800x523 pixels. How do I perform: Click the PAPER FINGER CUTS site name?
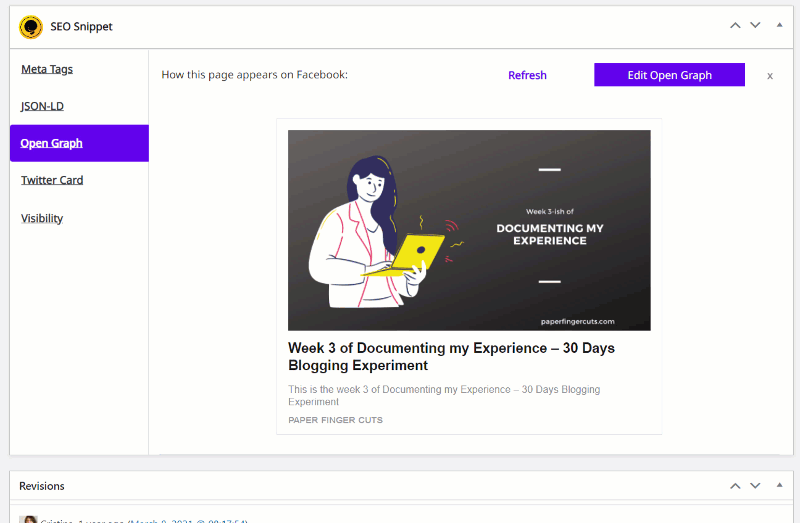coord(335,420)
